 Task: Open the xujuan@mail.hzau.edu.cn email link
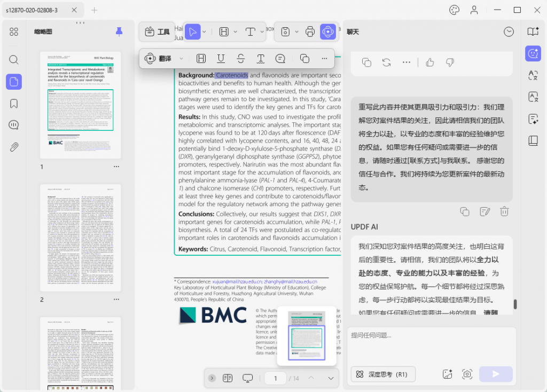(237, 281)
